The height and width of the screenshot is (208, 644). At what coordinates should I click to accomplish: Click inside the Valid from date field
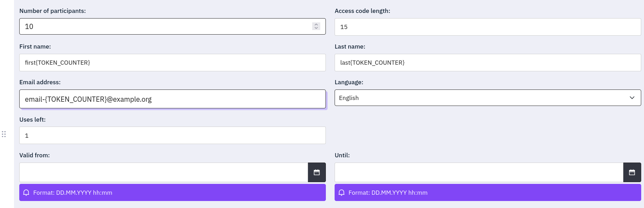click(x=163, y=172)
